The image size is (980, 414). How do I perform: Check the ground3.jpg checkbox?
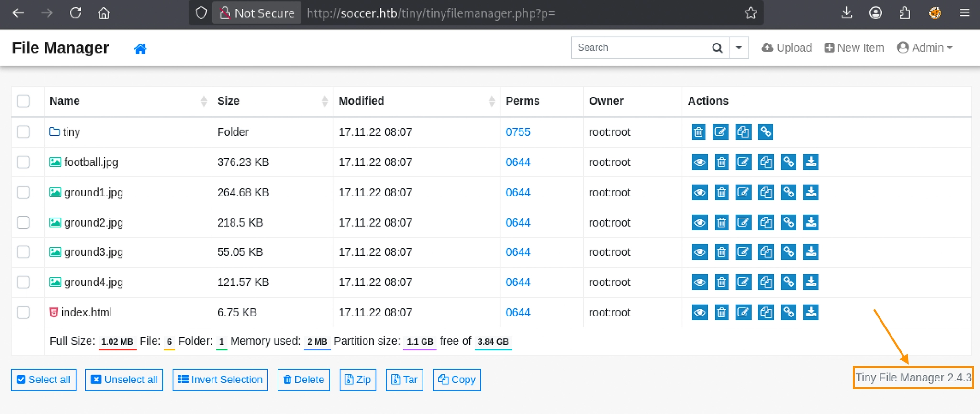coord(23,252)
